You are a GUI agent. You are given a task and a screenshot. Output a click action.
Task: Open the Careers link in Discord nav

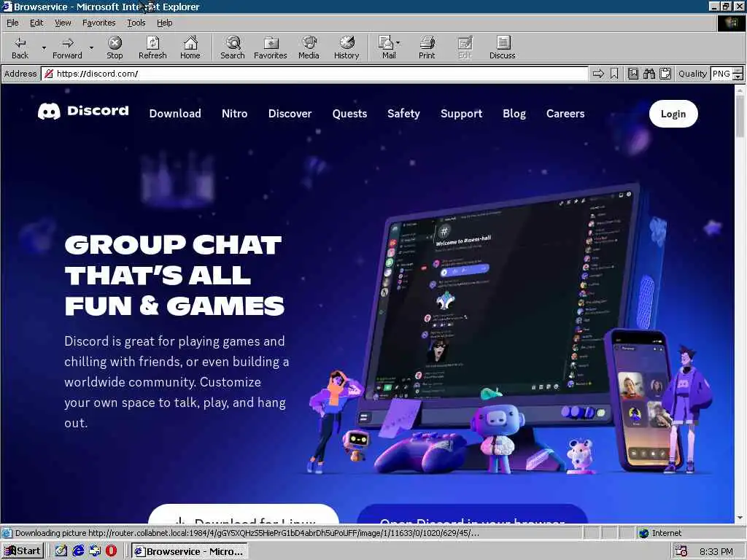pyautogui.click(x=565, y=113)
